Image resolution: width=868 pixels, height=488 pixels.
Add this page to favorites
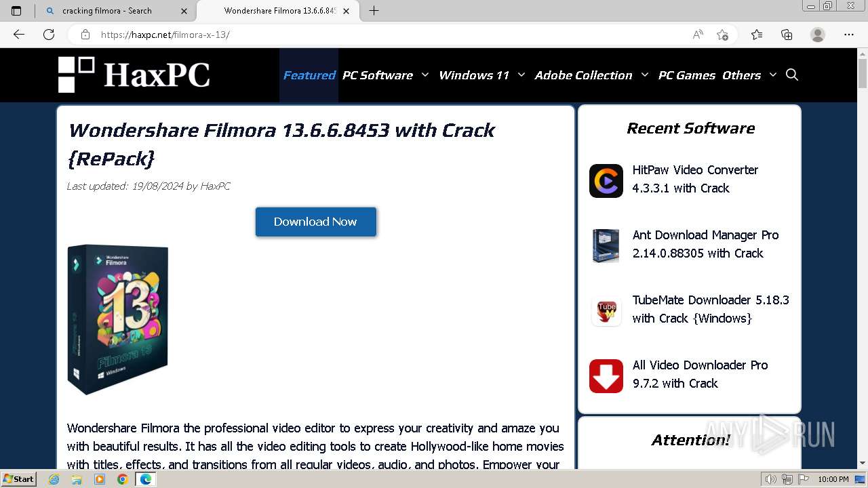[x=722, y=35]
